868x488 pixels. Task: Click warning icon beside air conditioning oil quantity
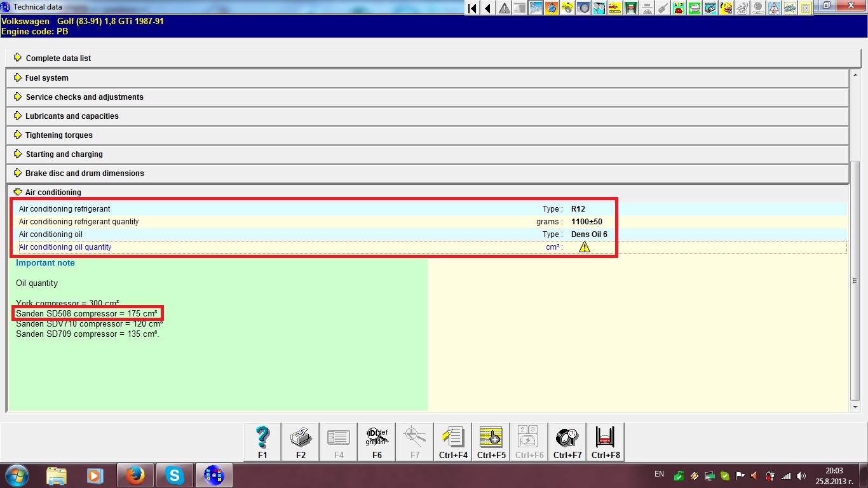point(584,247)
